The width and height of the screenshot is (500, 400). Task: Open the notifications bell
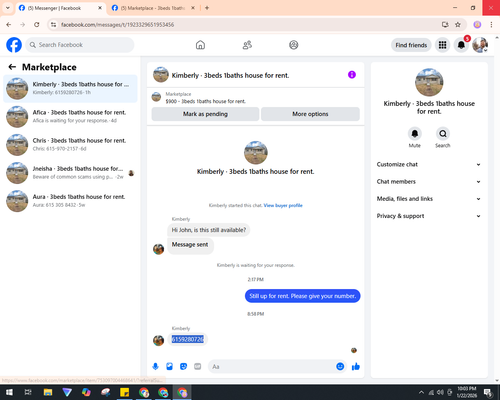click(x=461, y=45)
